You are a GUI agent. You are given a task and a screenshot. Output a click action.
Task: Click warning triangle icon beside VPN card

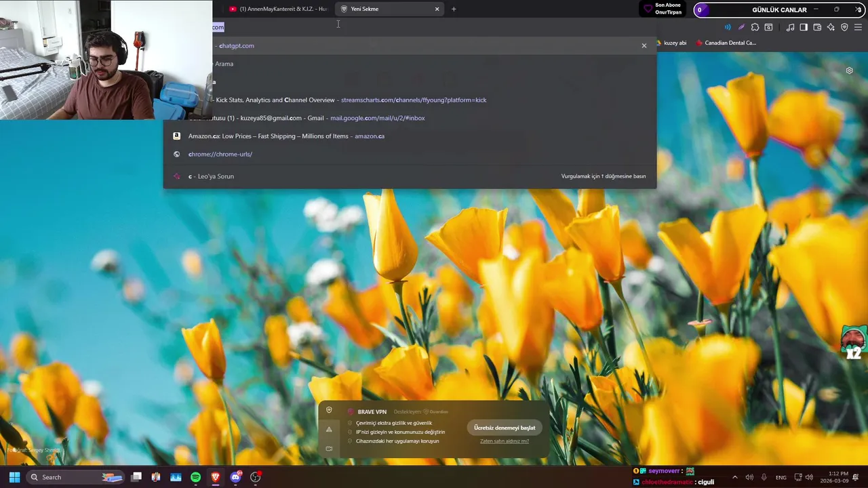(329, 429)
